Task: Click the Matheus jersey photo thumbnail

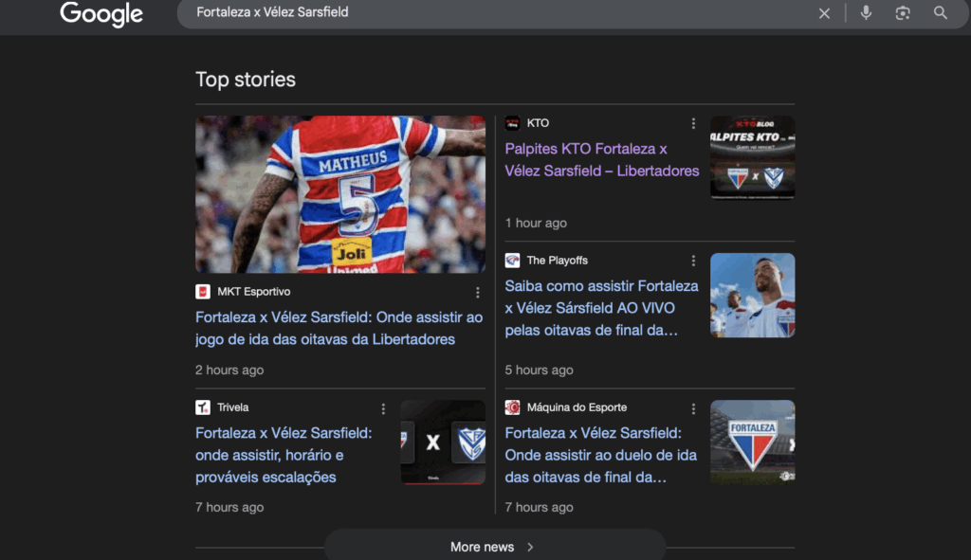Action: coord(339,194)
